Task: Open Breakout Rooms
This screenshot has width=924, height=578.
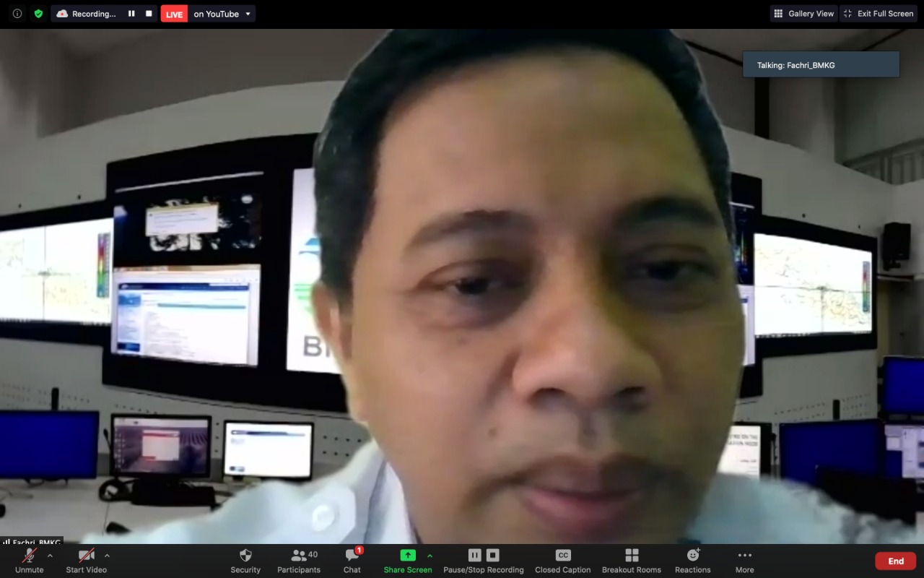Action: pyautogui.click(x=632, y=559)
